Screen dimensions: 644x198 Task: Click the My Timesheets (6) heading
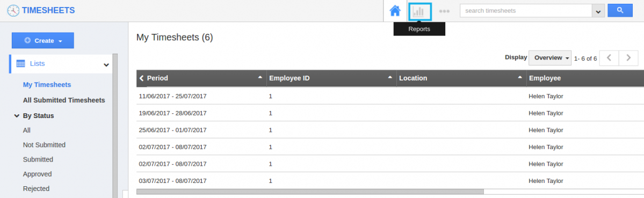coord(175,38)
